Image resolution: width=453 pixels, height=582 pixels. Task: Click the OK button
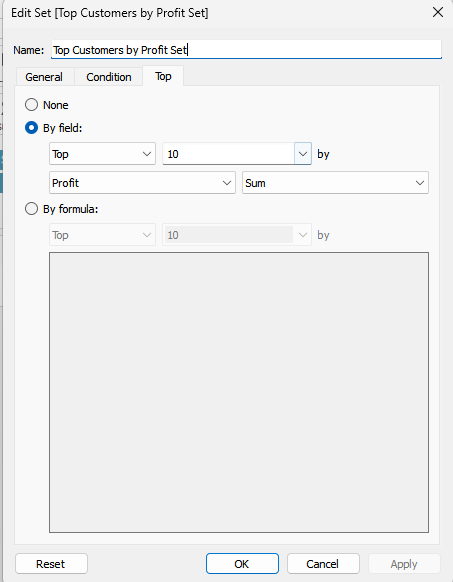click(242, 564)
